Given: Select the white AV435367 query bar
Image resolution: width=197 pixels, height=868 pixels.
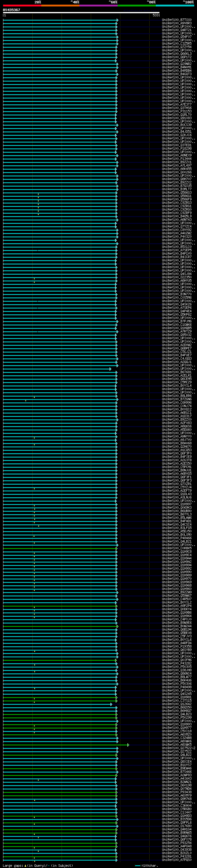Looking at the screenshot, I should pyautogui.click(x=81, y=12).
